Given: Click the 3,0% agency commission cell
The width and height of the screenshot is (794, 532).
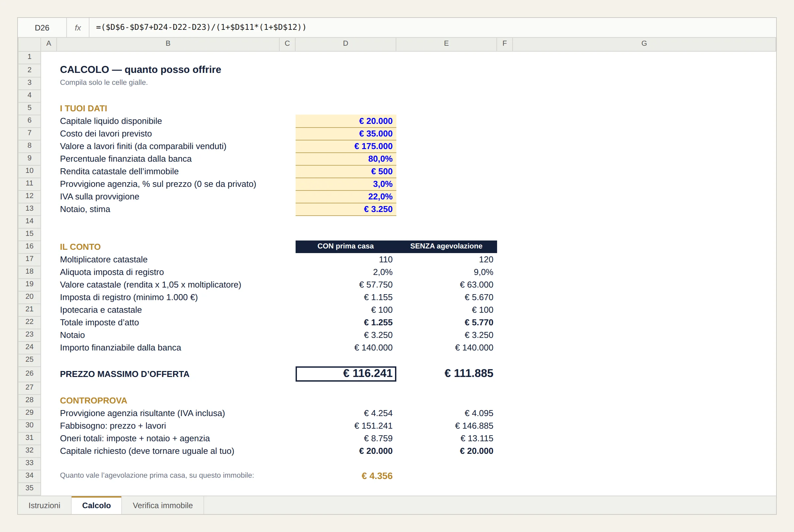Looking at the screenshot, I should (x=346, y=184).
